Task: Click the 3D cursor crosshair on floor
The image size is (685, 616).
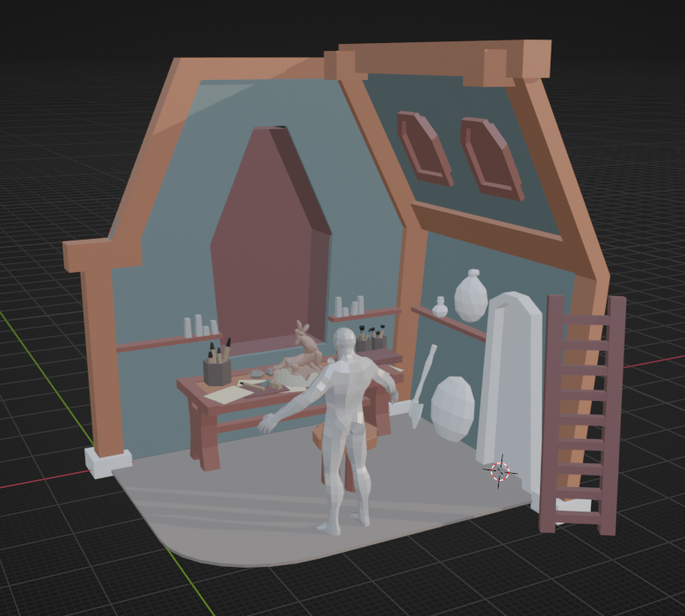Action: 501,471
